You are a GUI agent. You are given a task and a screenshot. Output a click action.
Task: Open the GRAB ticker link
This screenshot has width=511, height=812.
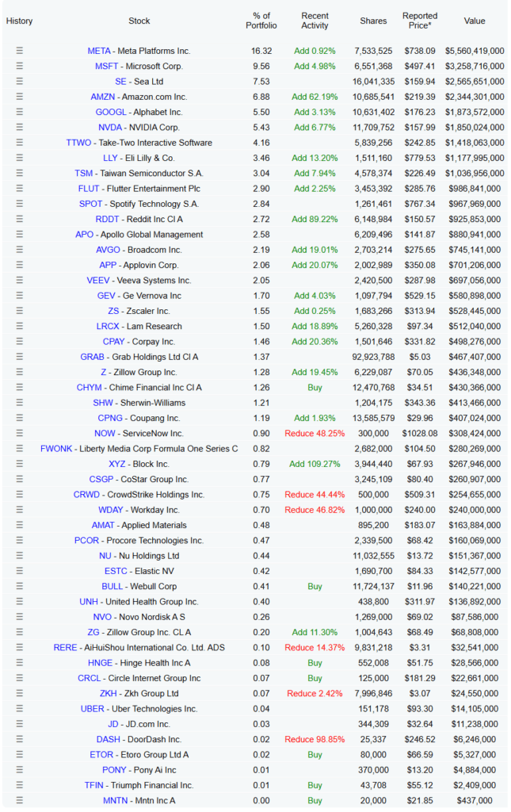point(92,357)
